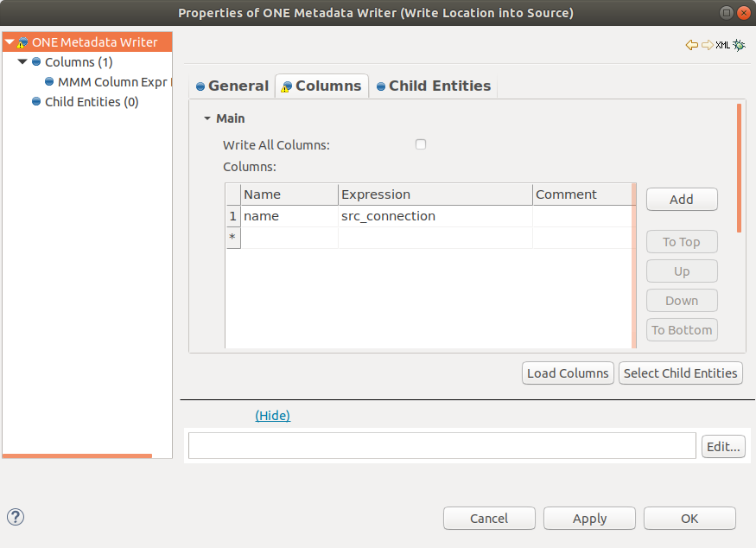
Task: Click the MMM Column Expr node icon
Action: pos(49,82)
